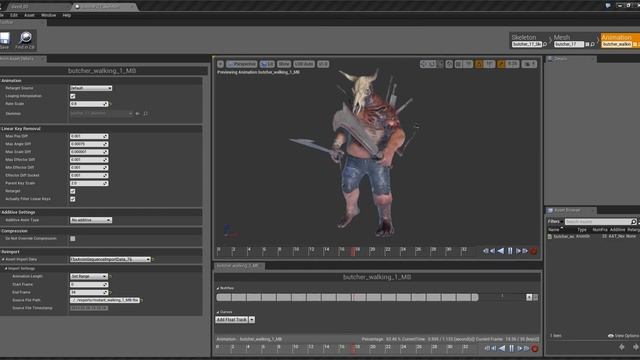Open the LOD Auto menu

pyautogui.click(x=304, y=64)
